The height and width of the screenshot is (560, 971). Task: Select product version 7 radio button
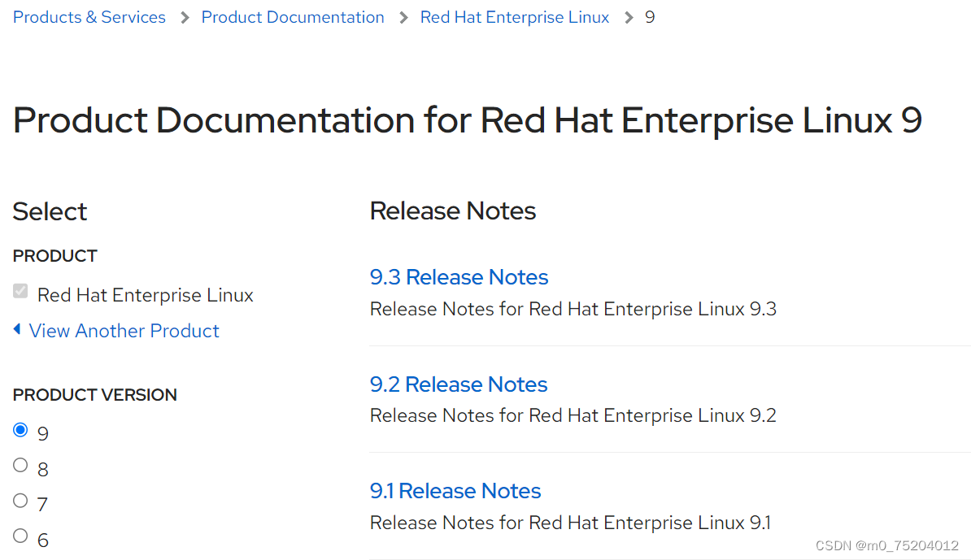pyautogui.click(x=20, y=501)
